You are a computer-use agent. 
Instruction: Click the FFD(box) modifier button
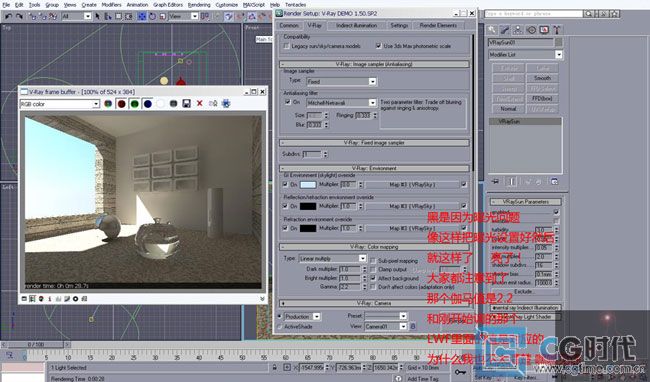[x=542, y=99]
